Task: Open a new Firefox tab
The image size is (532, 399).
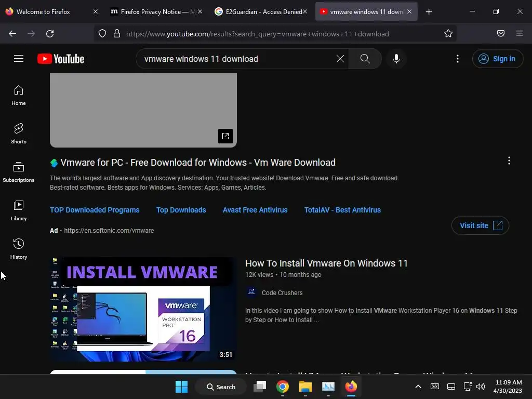Action: click(x=429, y=12)
